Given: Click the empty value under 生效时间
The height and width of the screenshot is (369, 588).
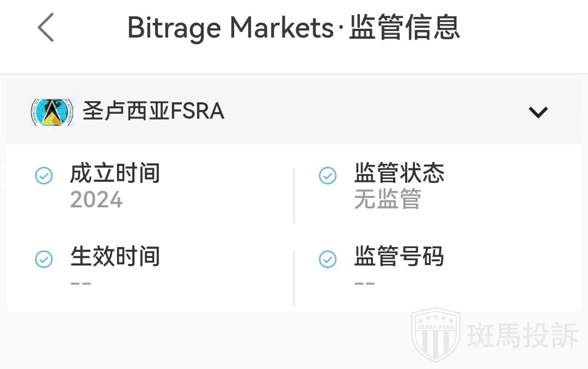Looking at the screenshot, I should pyautogui.click(x=81, y=284).
